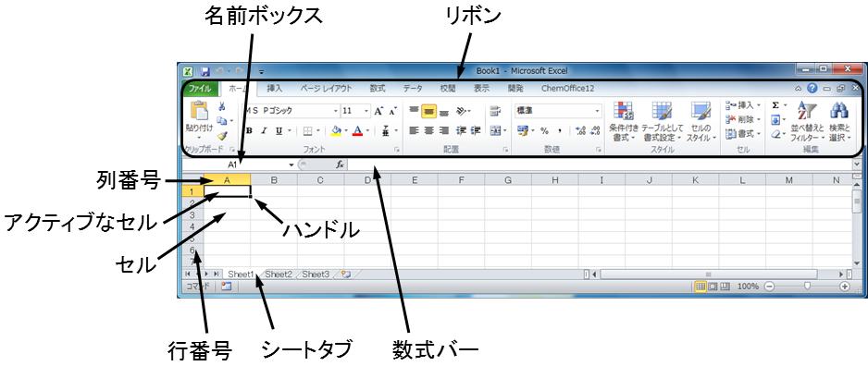Open the Help question mark icon
Screen dimensions: 868x366
(812, 88)
